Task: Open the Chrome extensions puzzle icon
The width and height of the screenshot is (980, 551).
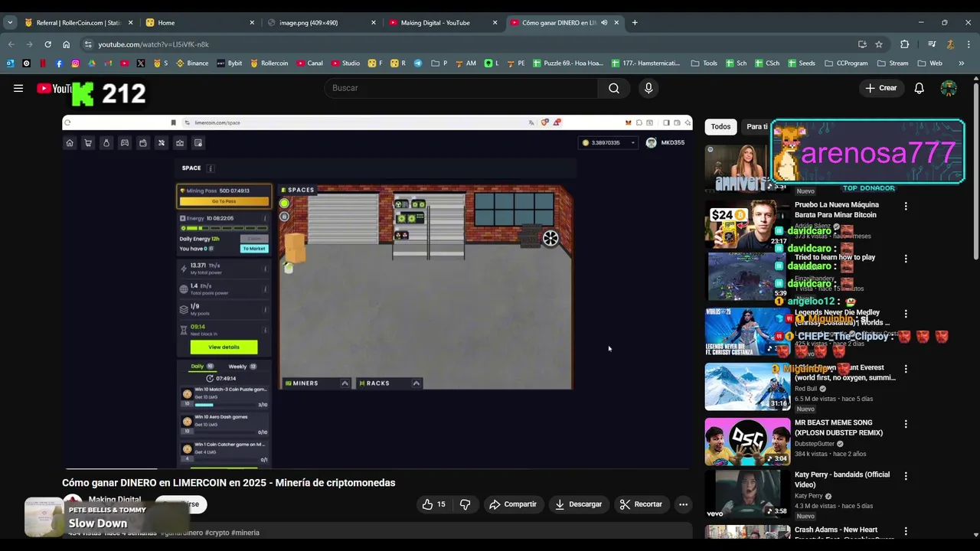Action: point(904,44)
